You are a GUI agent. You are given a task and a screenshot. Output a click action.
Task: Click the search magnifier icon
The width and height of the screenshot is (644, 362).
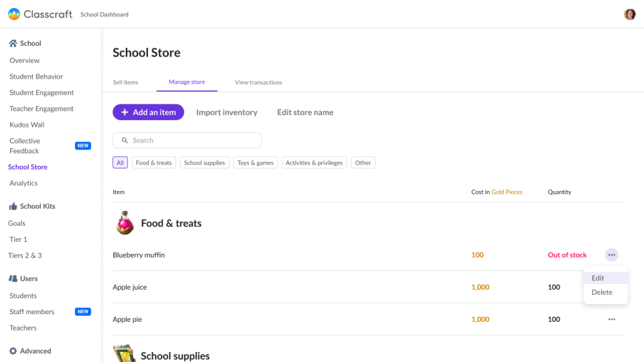coord(125,140)
